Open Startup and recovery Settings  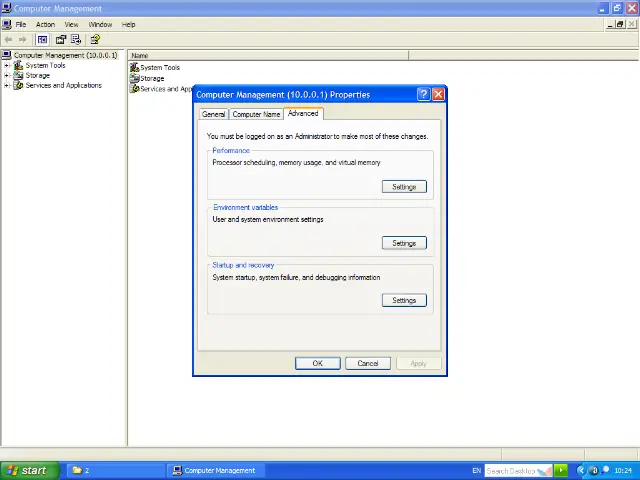point(404,300)
